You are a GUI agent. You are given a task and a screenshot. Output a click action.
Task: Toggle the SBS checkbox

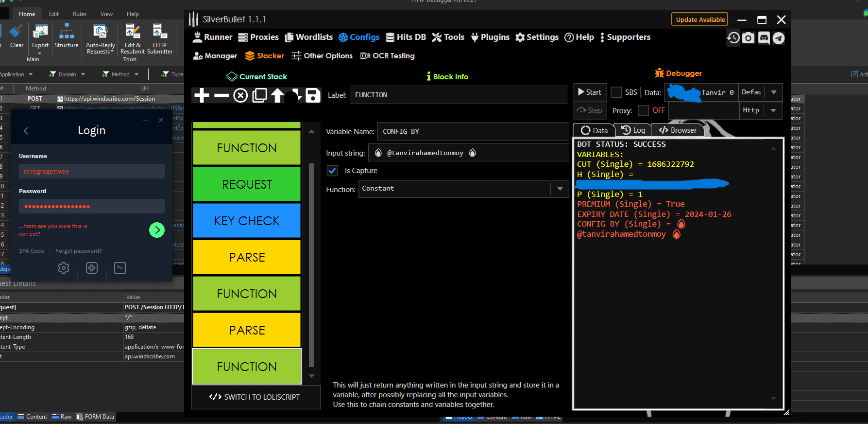(616, 92)
